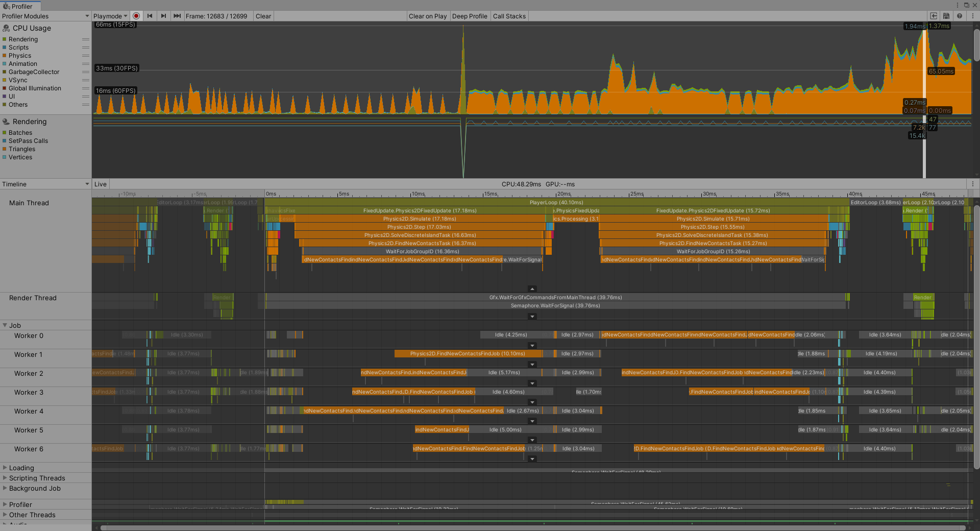Click the load profiler data icon
Viewport: 980px width, 531px height.
coord(934,16)
